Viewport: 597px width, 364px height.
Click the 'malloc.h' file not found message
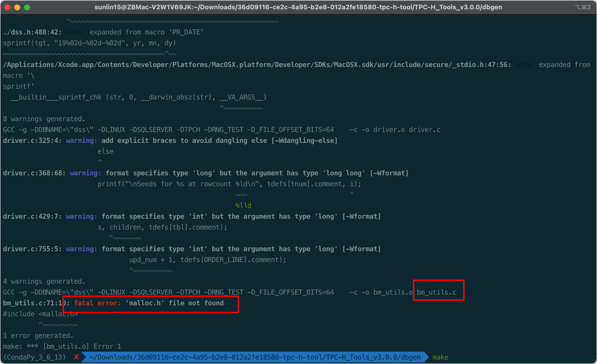175,303
